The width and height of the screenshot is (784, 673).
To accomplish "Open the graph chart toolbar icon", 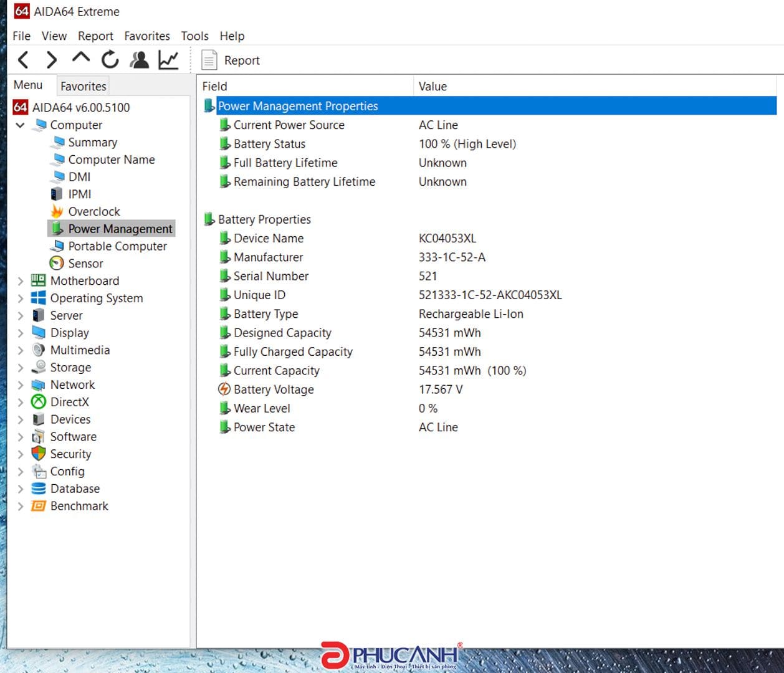I will pyautogui.click(x=168, y=60).
